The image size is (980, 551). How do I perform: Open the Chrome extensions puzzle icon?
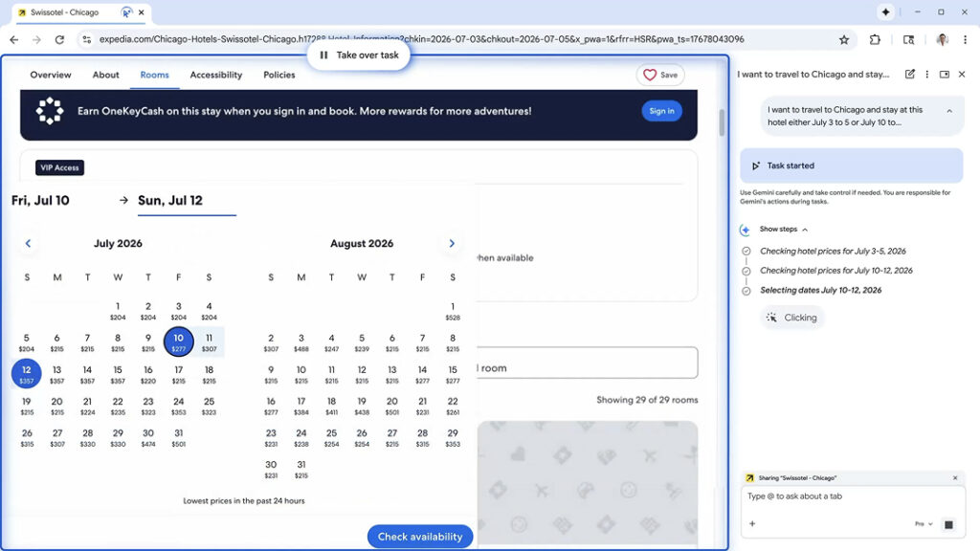click(875, 40)
